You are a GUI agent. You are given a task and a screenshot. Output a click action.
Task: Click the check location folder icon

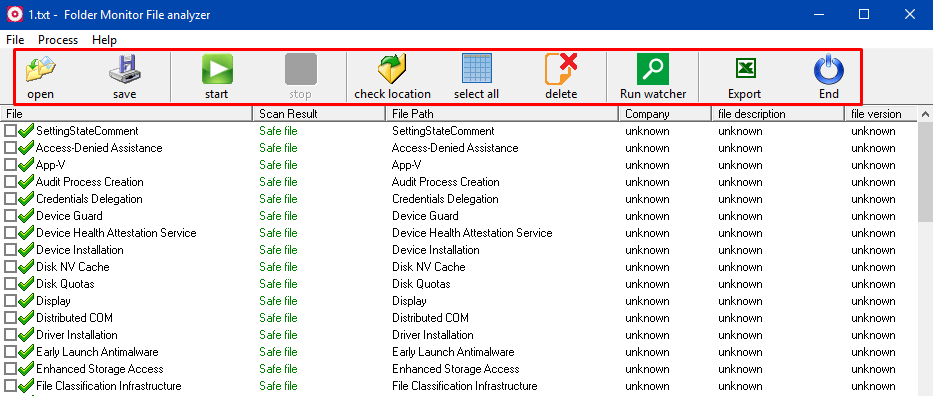[392, 69]
